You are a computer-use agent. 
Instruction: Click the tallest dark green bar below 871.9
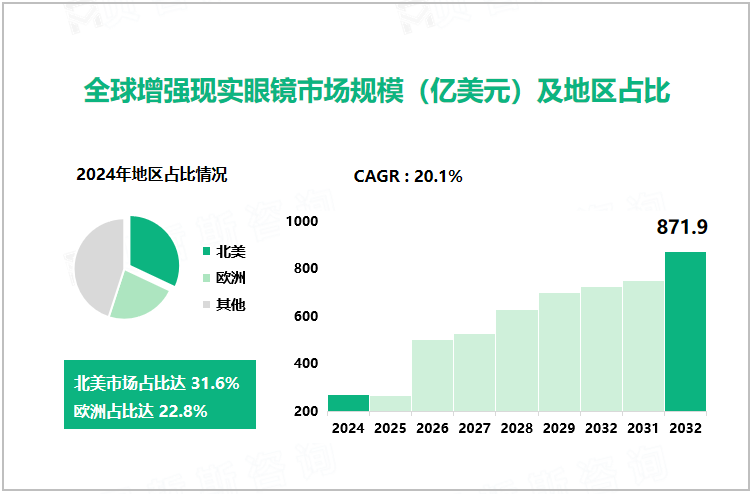point(685,332)
